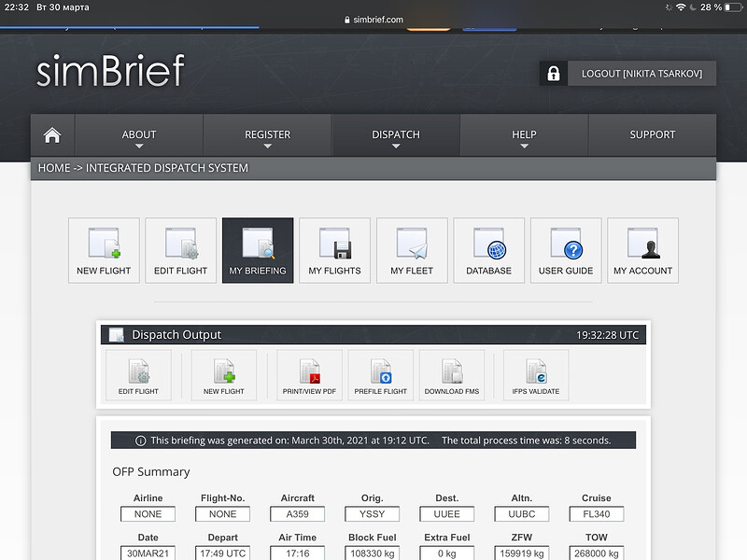Image resolution: width=747 pixels, height=560 pixels.
Task: Click the Download FMS icon
Action: click(452, 375)
